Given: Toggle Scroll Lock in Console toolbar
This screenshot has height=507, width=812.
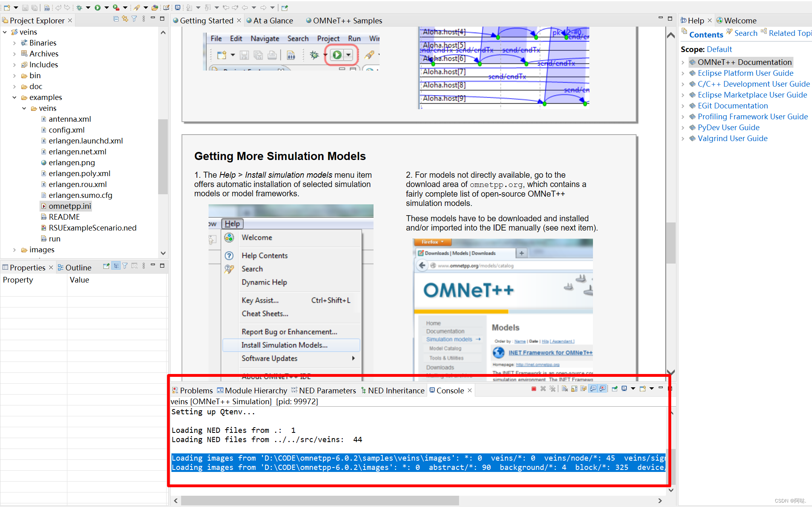Looking at the screenshot, I should click(x=574, y=389).
